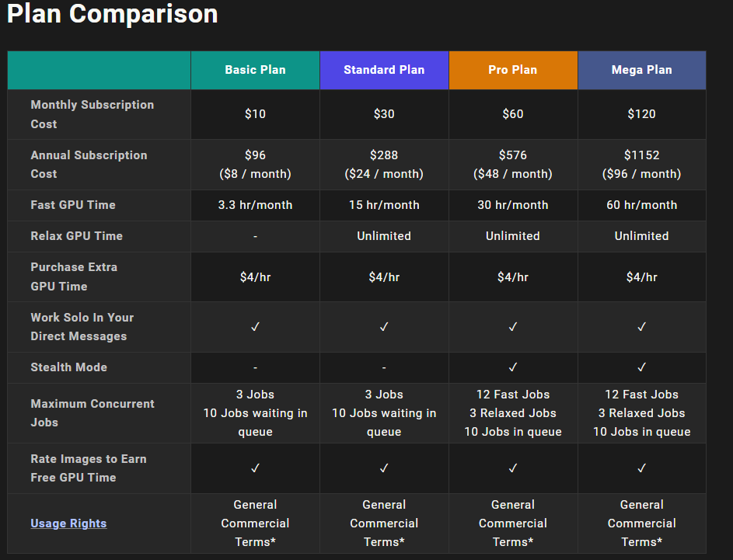Click the 15 hr/month cell
This screenshot has width=733, height=560.
click(x=384, y=205)
